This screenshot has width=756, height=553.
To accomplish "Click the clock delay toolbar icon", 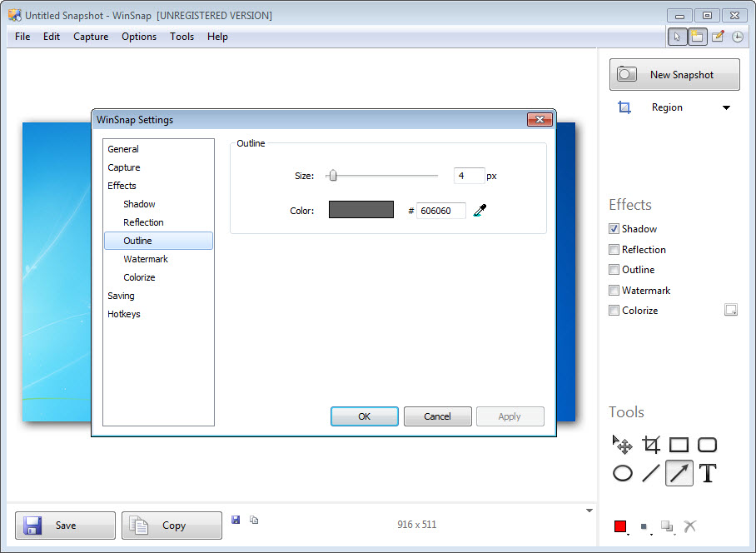I will [737, 37].
